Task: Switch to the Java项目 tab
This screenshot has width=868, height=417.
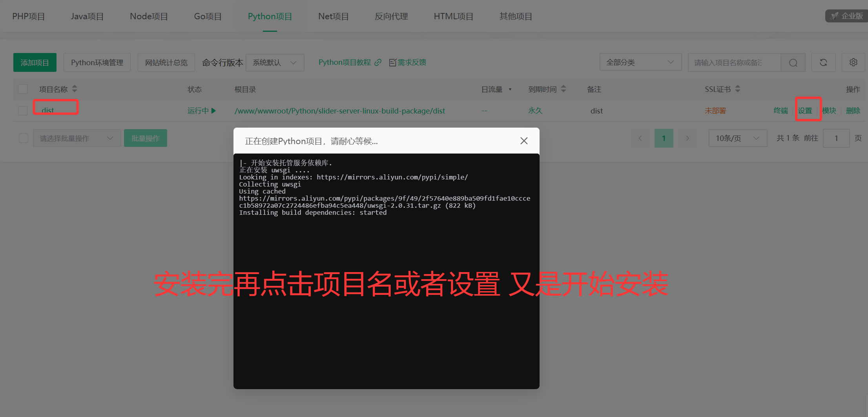Action: [87, 16]
